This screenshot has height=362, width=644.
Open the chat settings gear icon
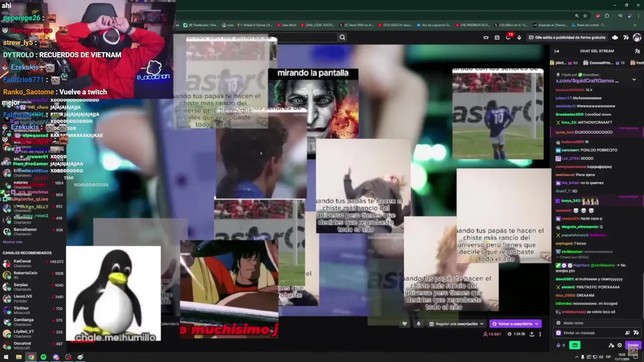619,345
